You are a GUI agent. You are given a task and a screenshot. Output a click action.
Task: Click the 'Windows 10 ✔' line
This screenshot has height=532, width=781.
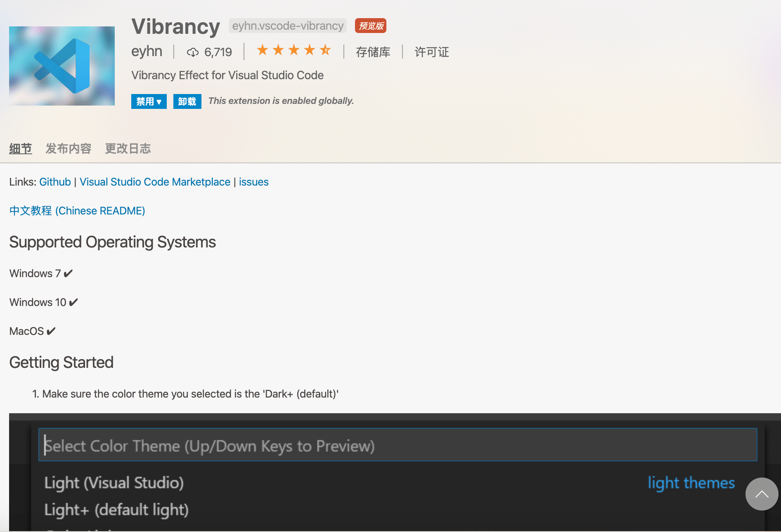click(x=43, y=302)
